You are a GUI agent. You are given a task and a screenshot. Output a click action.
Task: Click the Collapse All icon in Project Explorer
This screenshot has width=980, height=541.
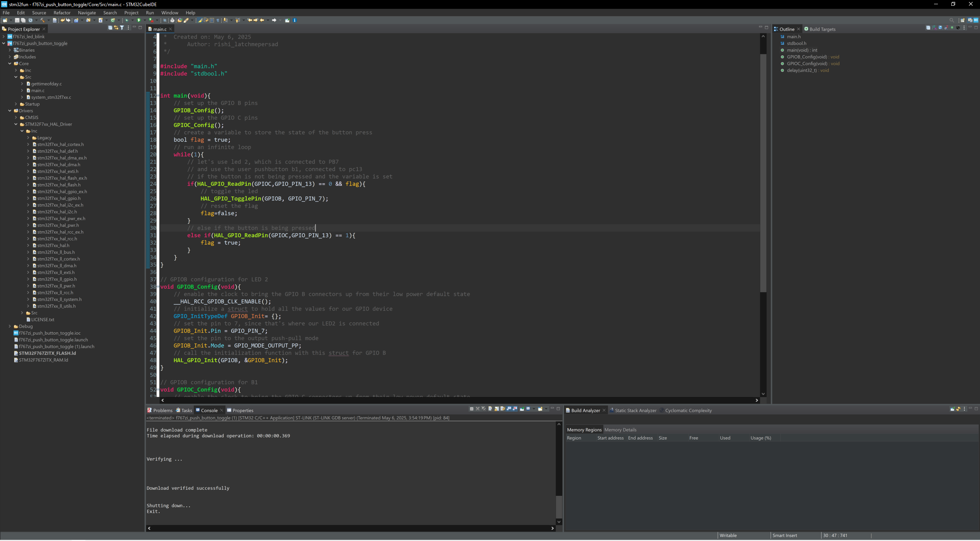coord(110,28)
